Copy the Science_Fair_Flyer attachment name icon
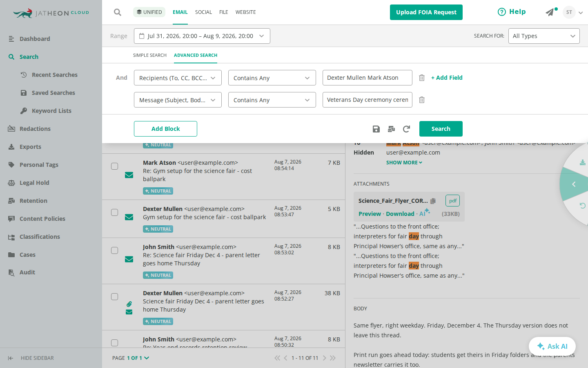The height and width of the screenshot is (368, 588). coord(433,201)
